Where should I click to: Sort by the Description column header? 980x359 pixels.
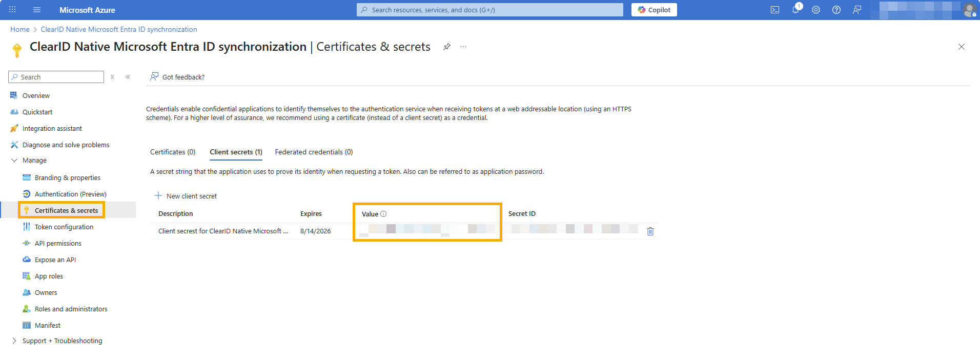tap(176, 213)
